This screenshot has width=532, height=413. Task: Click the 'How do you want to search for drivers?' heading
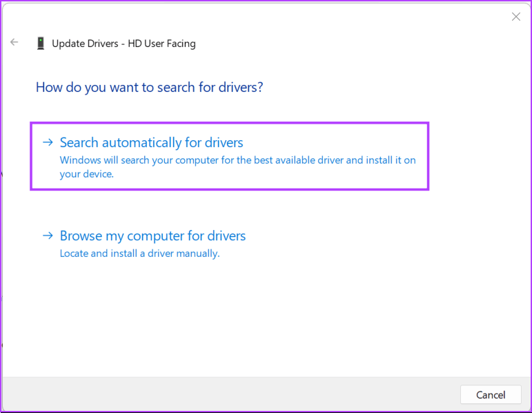point(149,87)
